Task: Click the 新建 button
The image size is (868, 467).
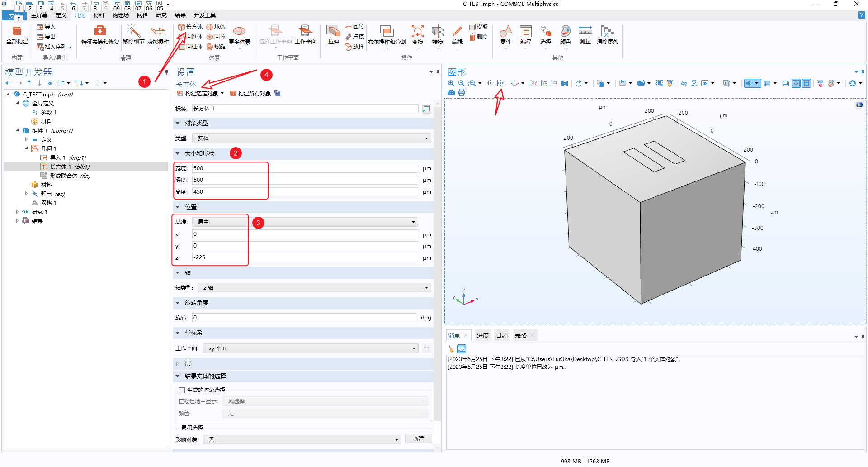Action: [x=418, y=439]
